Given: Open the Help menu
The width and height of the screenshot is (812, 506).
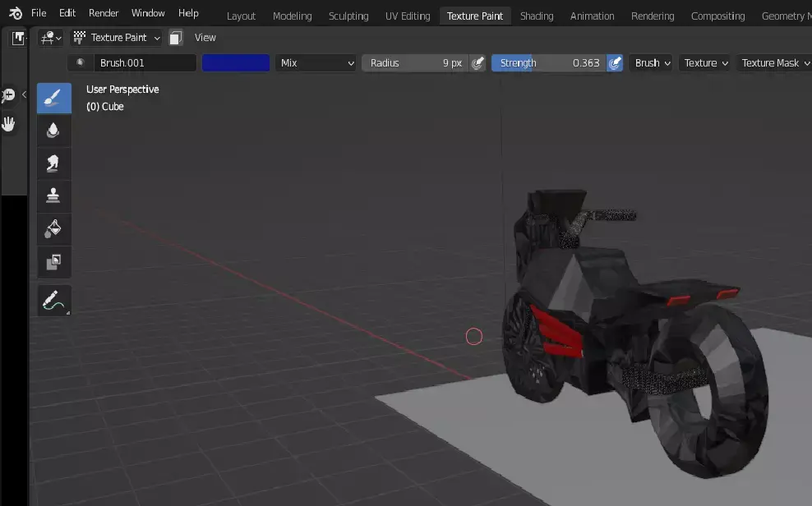Looking at the screenshot, I should coord(188,13).
